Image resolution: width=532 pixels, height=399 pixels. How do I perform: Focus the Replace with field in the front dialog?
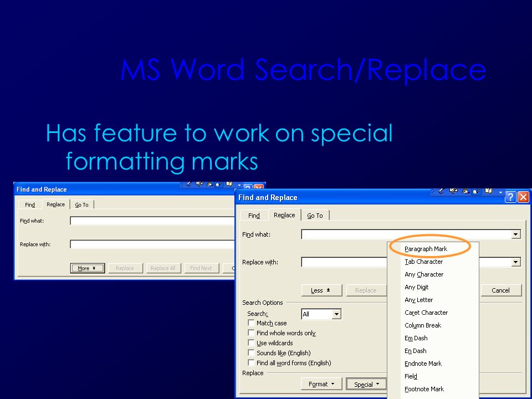pyautogui.click(x=344, y=262)
